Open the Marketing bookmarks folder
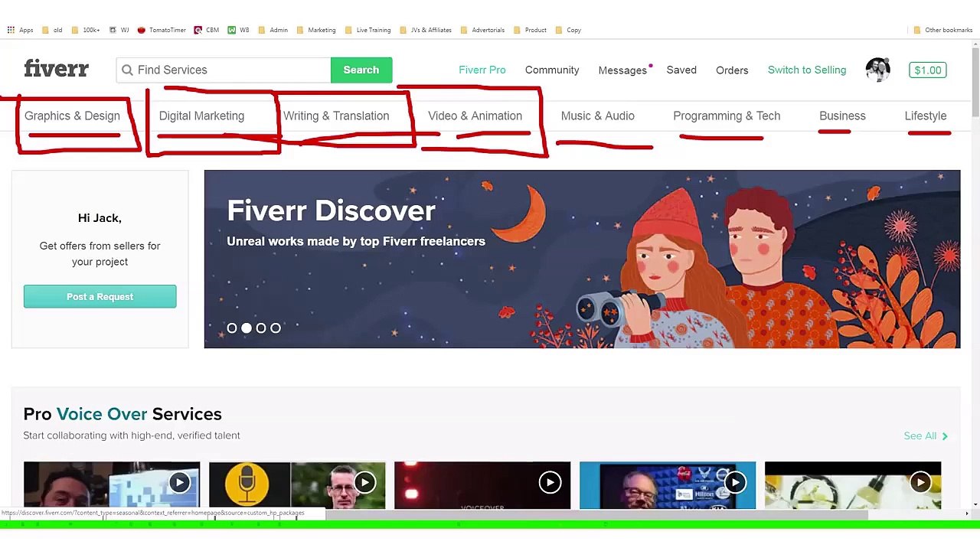The image size is (980, 551). (316, 30)
